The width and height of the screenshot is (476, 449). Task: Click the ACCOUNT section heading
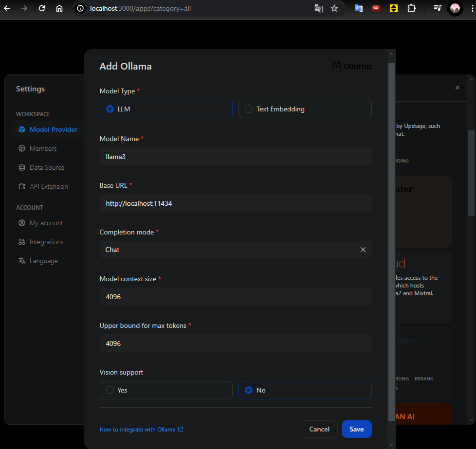pos(30,208)
